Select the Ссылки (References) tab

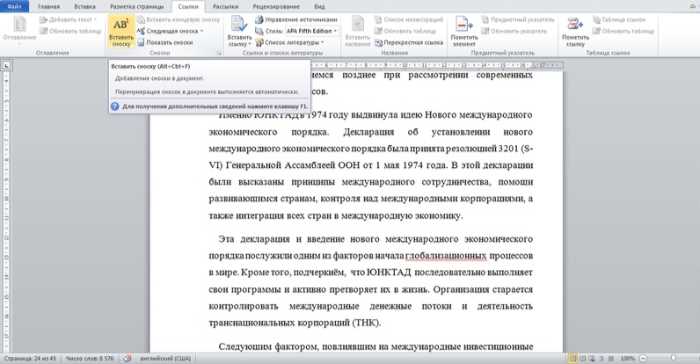pyautogui.click(x=188, y=6)
